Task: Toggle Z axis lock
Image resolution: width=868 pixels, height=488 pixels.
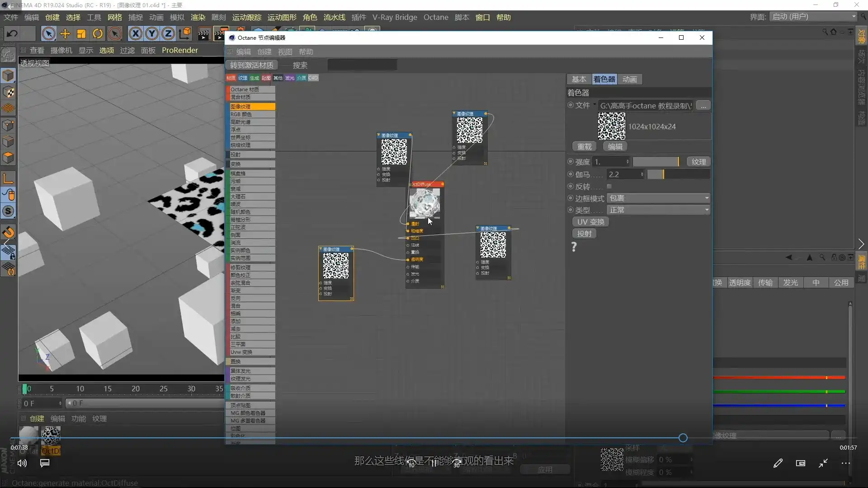Action: 168,33
